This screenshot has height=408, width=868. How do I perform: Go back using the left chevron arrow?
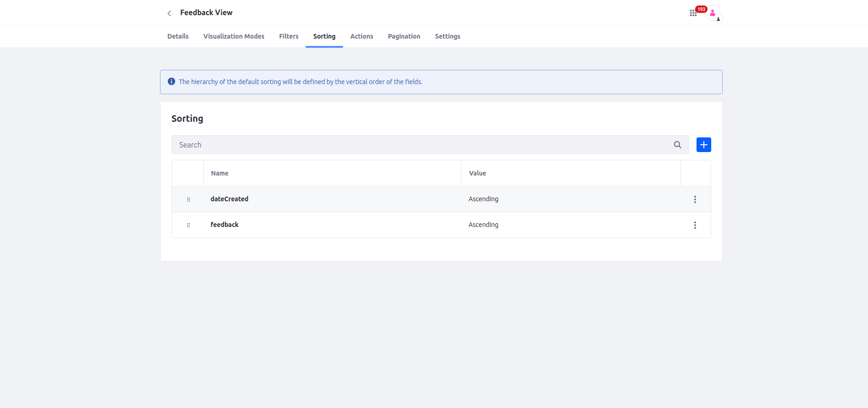point(169,13)
